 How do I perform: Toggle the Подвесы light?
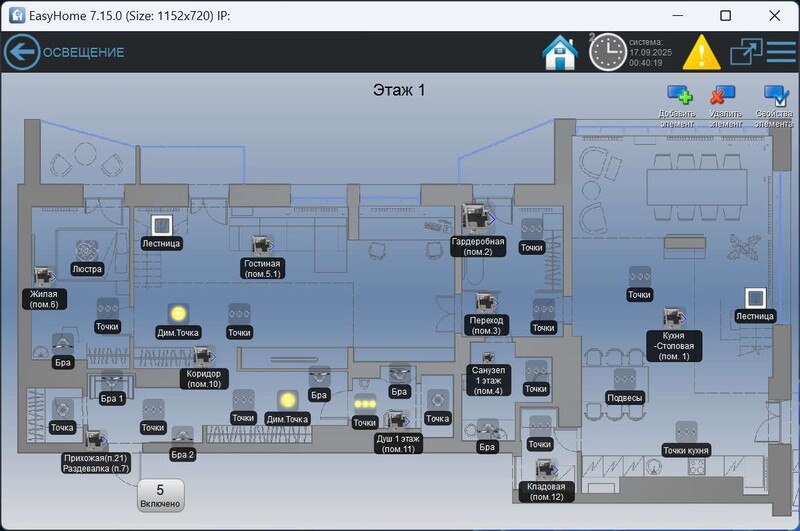(625, 379)
